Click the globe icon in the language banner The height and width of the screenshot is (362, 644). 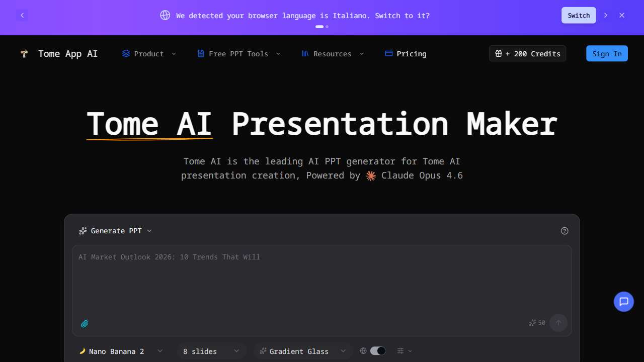tap(165, 15)
